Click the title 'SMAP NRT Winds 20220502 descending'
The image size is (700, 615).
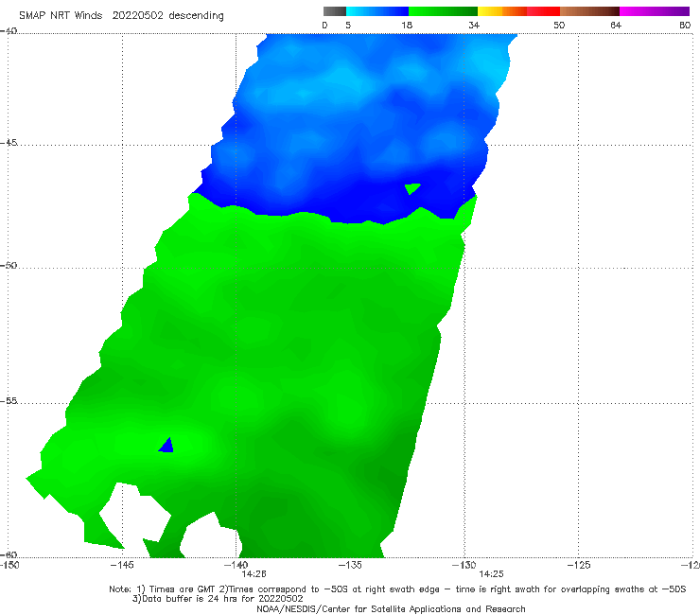point(121,16)
